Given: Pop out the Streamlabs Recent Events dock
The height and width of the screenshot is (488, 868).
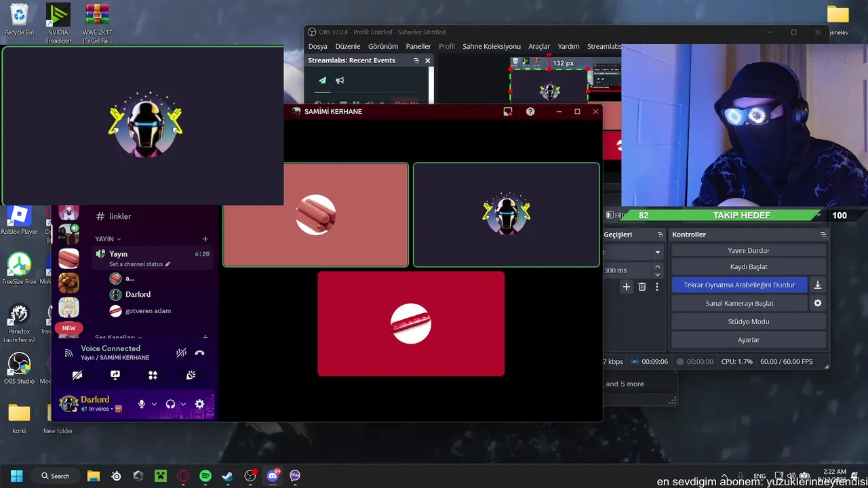Looking at the screenshot, I should click(x=416, y=60).
